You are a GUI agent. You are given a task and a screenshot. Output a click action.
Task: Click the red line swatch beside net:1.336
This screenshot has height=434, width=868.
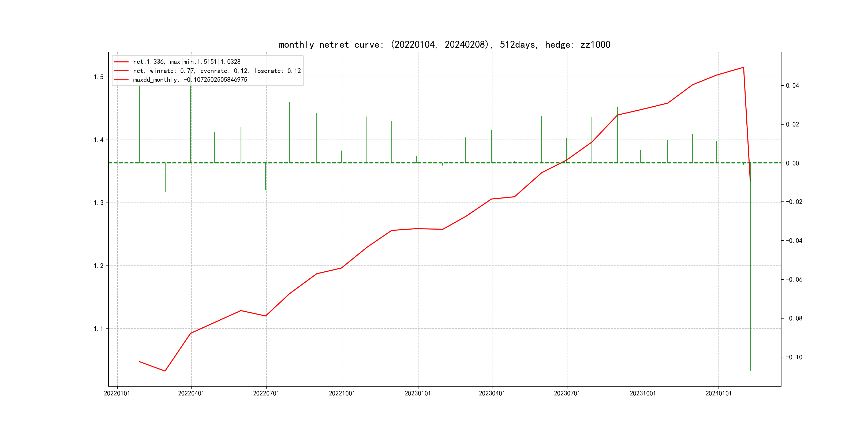click(x=121, y=62)
